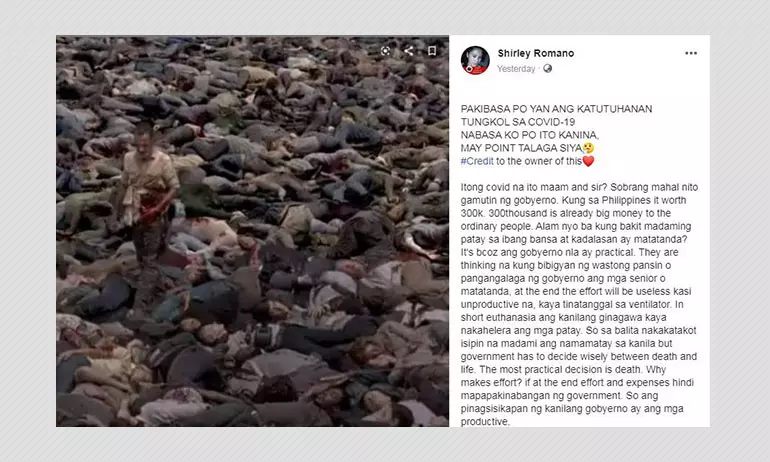Click the red frame badge on avatar
Image resolution: width=770 pixels, height=462 pixels.
coord(469,70)
